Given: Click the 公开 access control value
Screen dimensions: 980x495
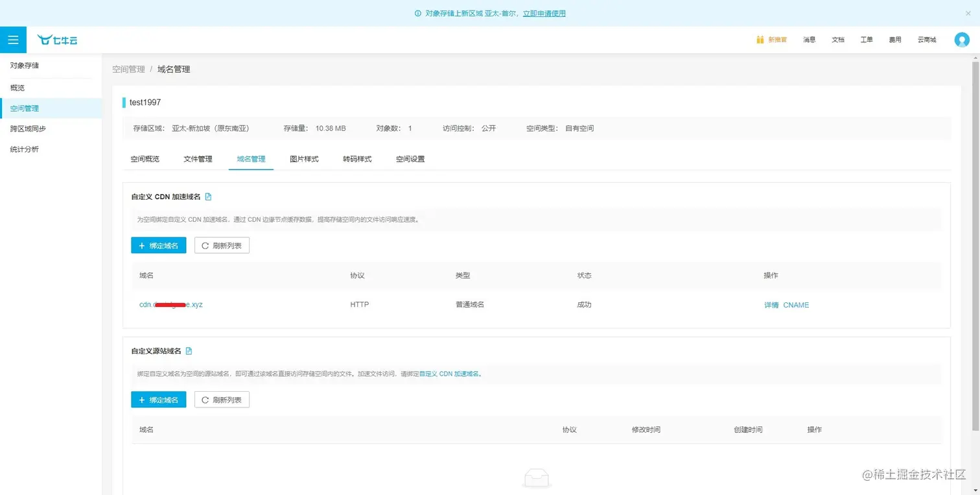Looking at the screenshot, I should 489,128.
